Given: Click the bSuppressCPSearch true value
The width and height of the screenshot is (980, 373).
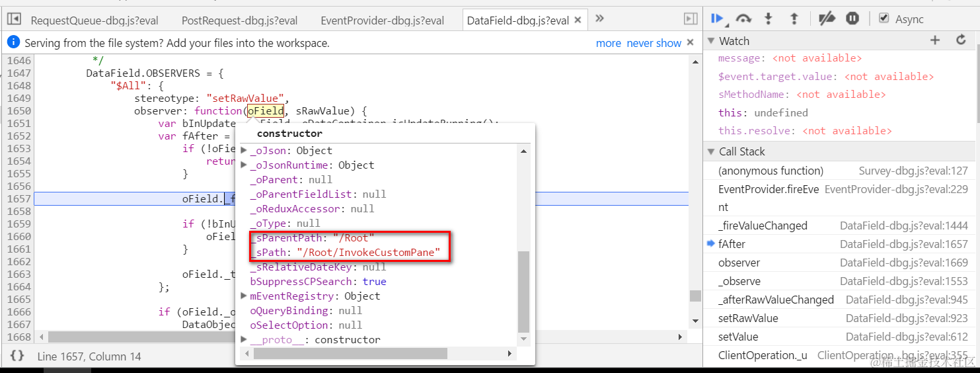Looking at the screenshot, I should pos(374,282).
